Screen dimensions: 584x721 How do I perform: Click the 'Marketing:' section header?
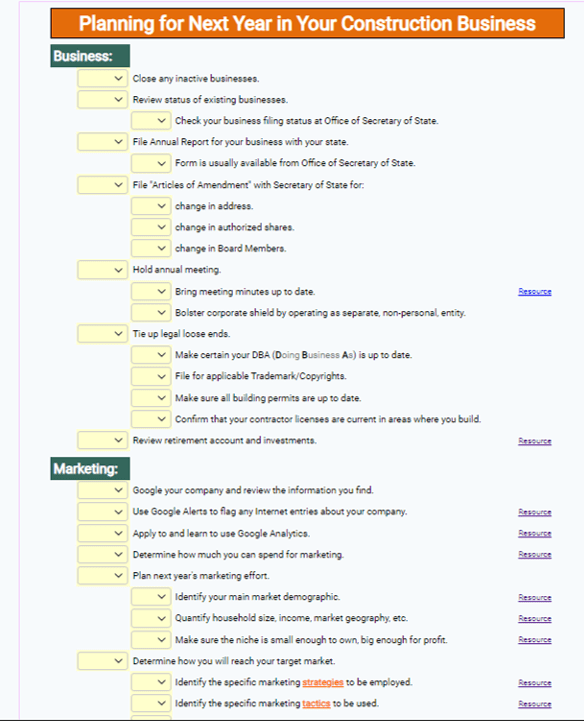[x=90, y=469]
